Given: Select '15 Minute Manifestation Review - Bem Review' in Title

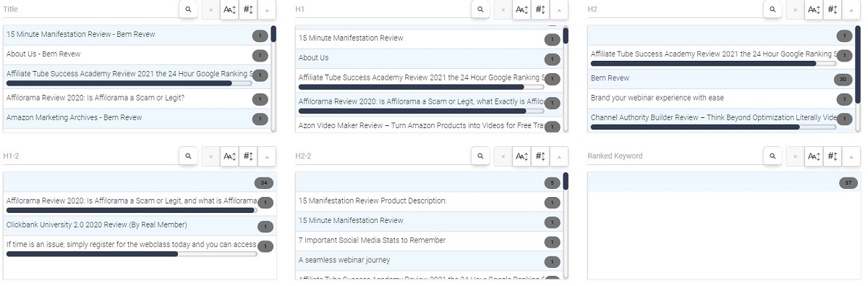Looking at the screenshot, I should tap(137, 35).
